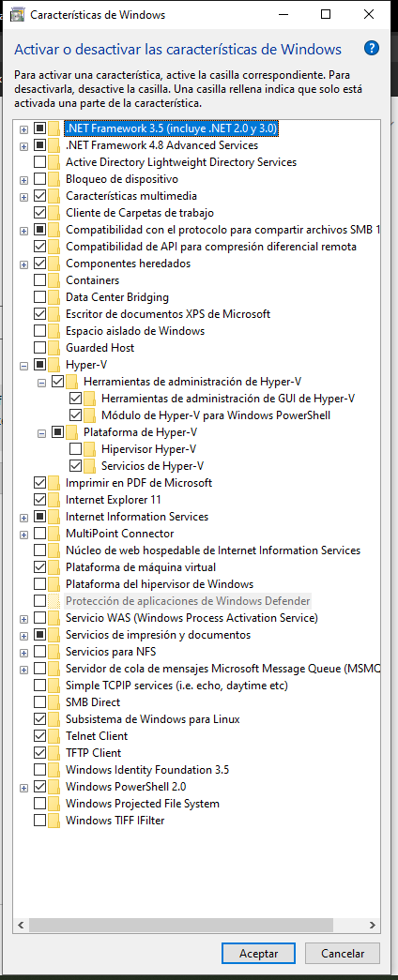Click the folder icon beside Data Center Bridging

click(x=55, y=297)
